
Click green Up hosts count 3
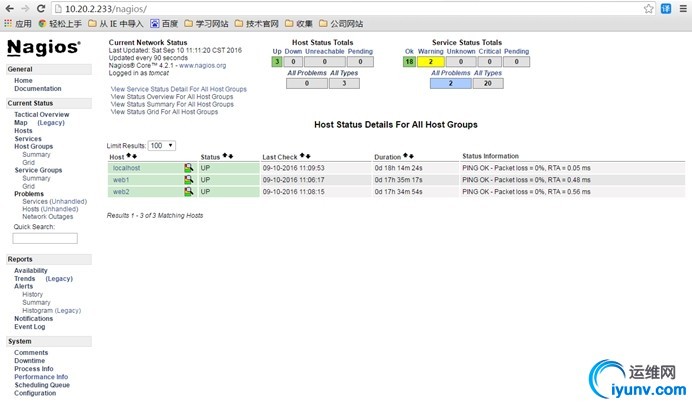[277, 62]
